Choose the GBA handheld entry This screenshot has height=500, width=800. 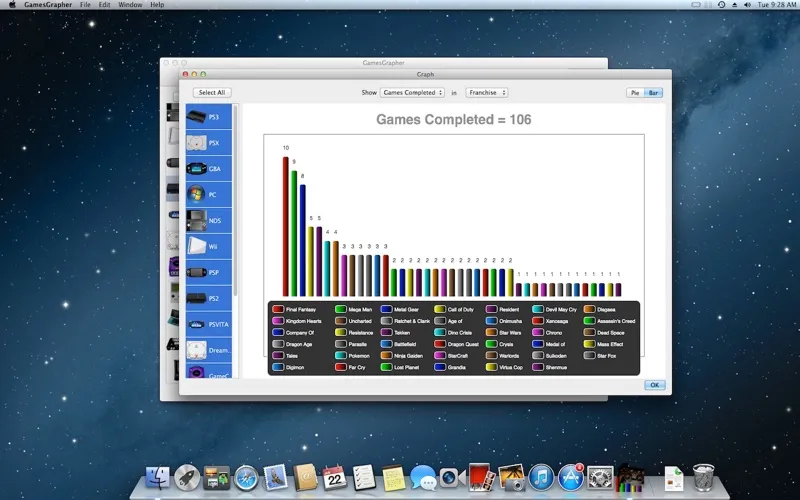(x=209, y=169)
